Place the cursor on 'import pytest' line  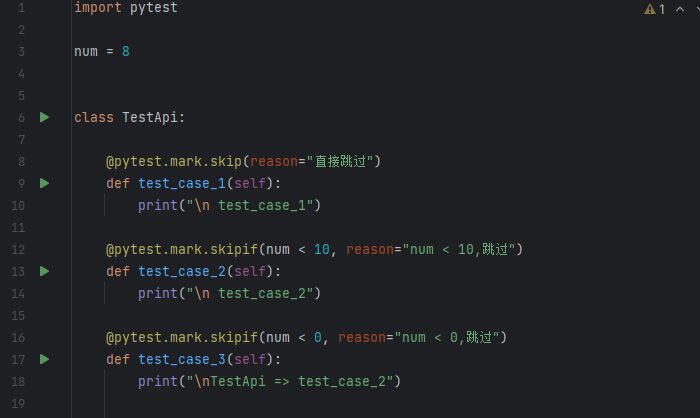tap(126, 8)
